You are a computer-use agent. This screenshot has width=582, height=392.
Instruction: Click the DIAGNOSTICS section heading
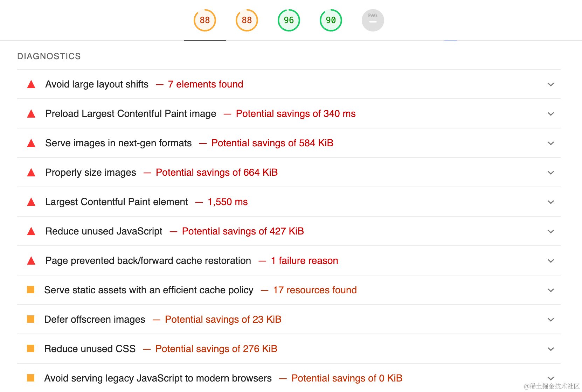(x=49, y=56)
